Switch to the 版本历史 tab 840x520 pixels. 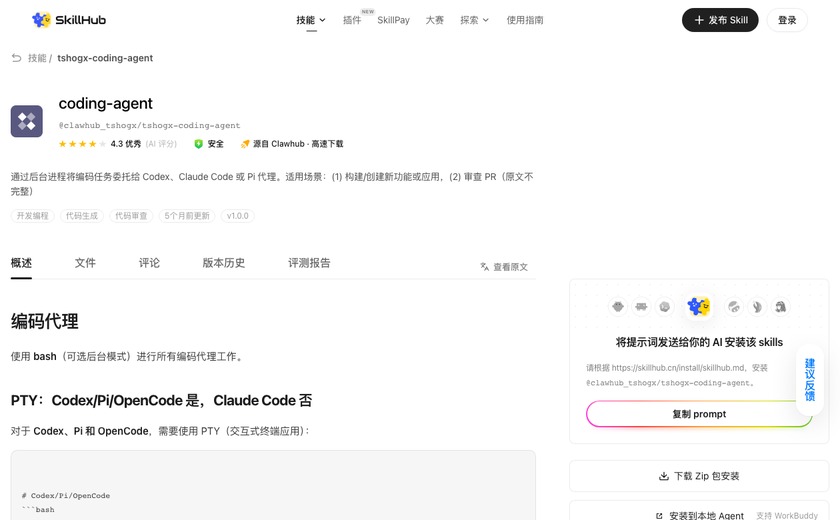223,263
